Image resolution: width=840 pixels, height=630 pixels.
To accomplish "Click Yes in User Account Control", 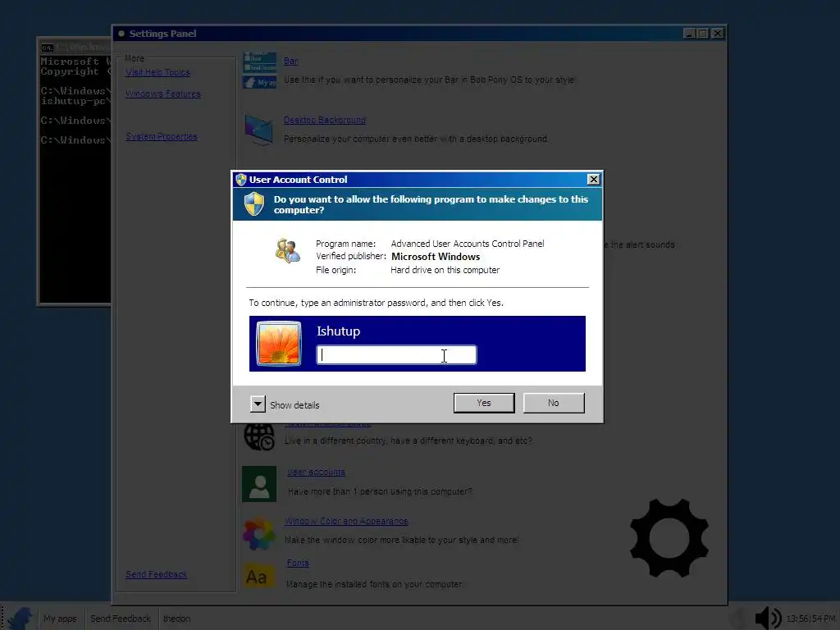I will tap(484, 403).
